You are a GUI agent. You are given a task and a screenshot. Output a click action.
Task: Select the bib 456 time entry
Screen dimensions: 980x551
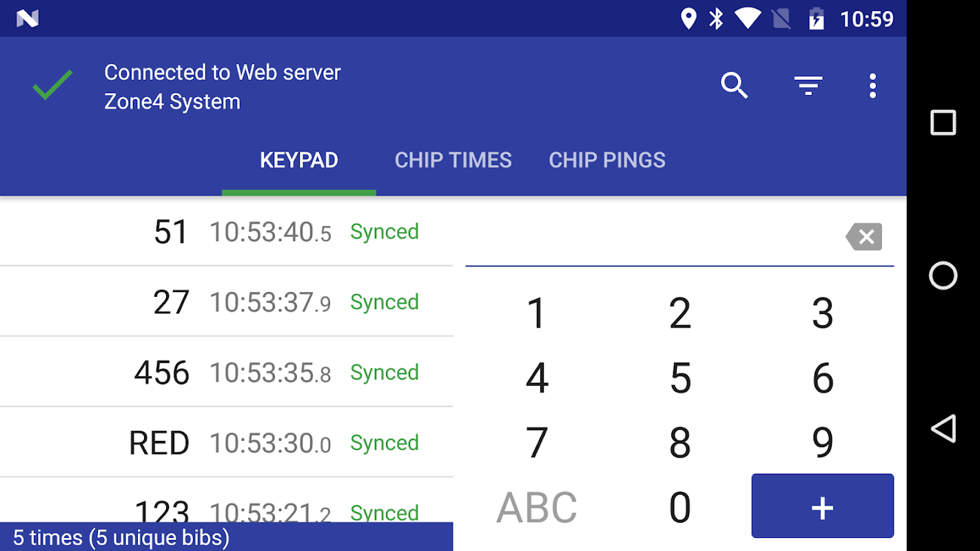pyautogui.click(x=226, y=373)
